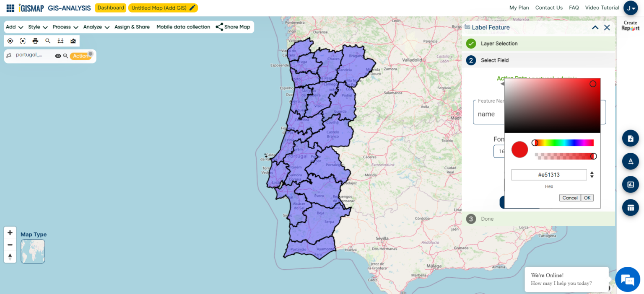Click the Create Report icon
Viewport: 644px width, 294px height.
[630, 26]
